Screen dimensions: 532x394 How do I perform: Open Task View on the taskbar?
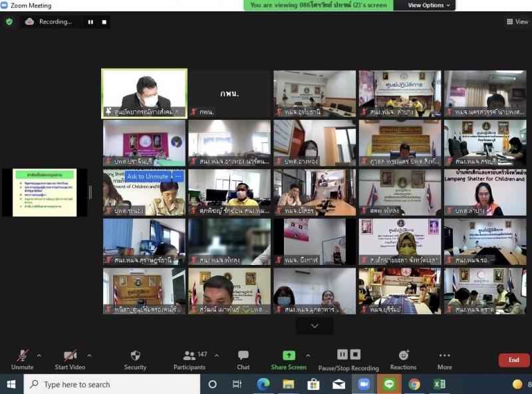click(237, 385)
